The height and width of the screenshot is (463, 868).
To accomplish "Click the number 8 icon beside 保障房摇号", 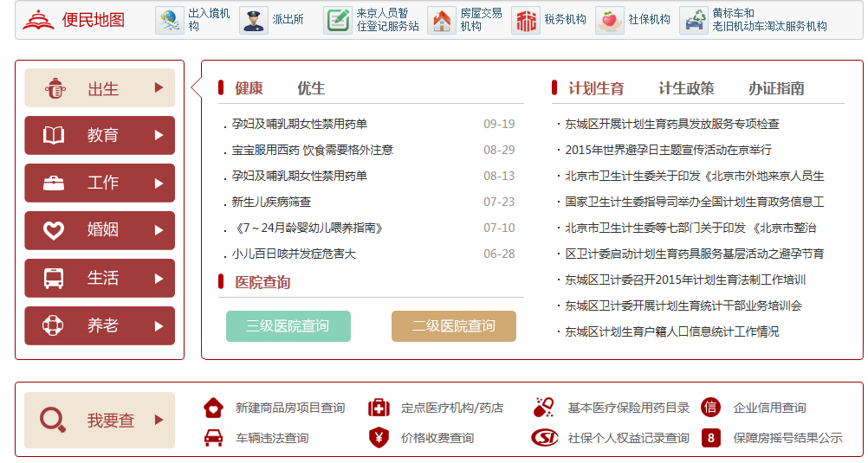I will [711, 438].
